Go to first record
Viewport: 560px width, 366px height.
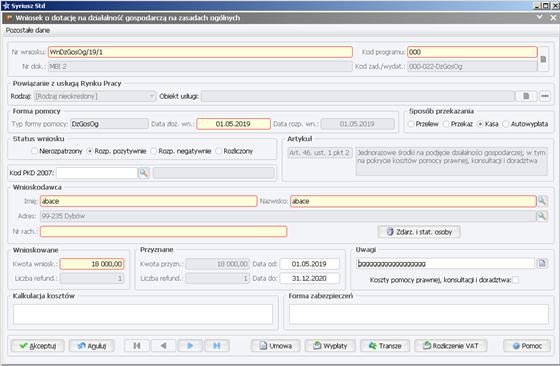[137, 346]
